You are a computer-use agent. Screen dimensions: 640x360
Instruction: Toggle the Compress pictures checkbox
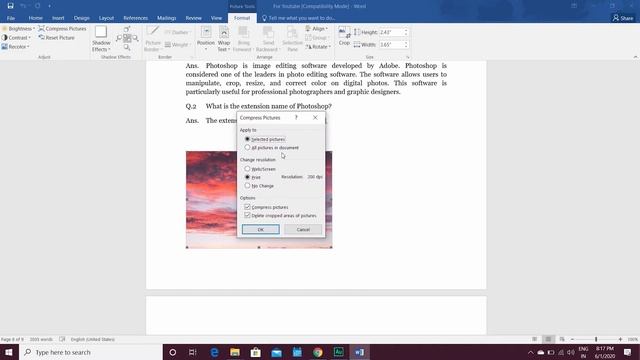[247, 207]
